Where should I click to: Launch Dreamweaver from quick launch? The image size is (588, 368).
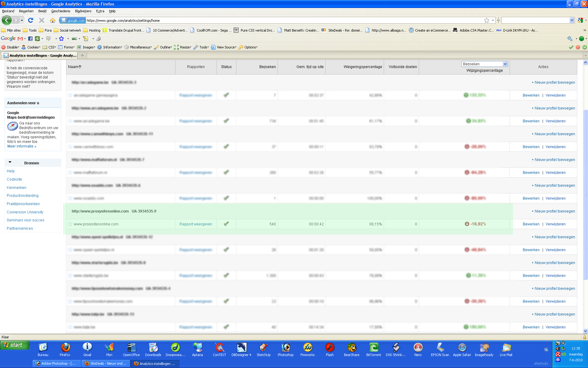click(x=175, y=350)
